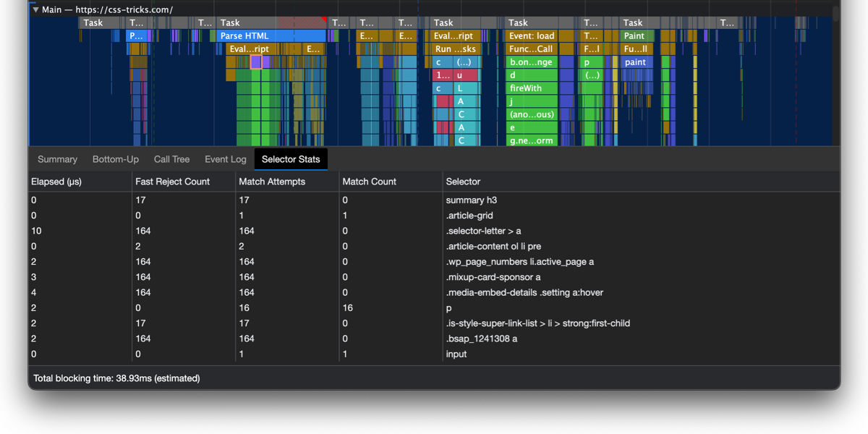This screenshot has height=434, width=868.
Task: Open the Bottom-Up tab
Action: pos(115,159)
